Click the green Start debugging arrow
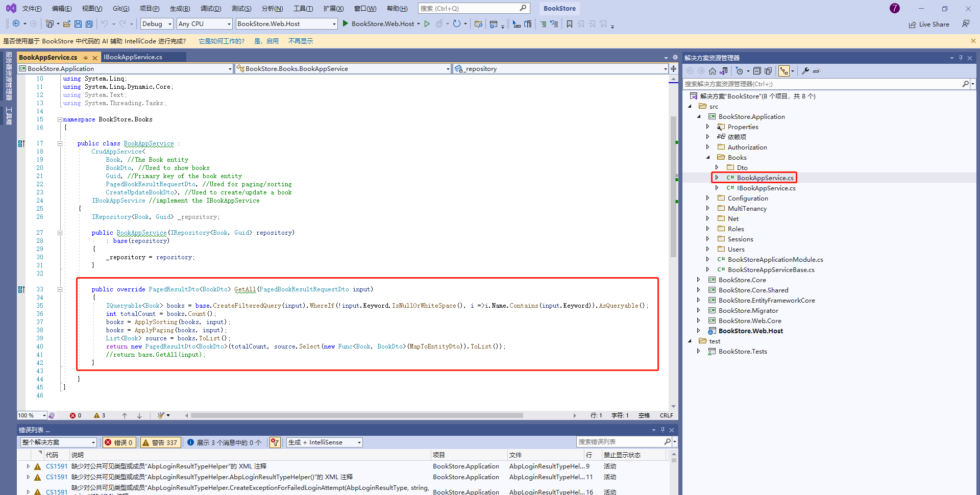This screenshot has height=495, width=980. point(346,23)
